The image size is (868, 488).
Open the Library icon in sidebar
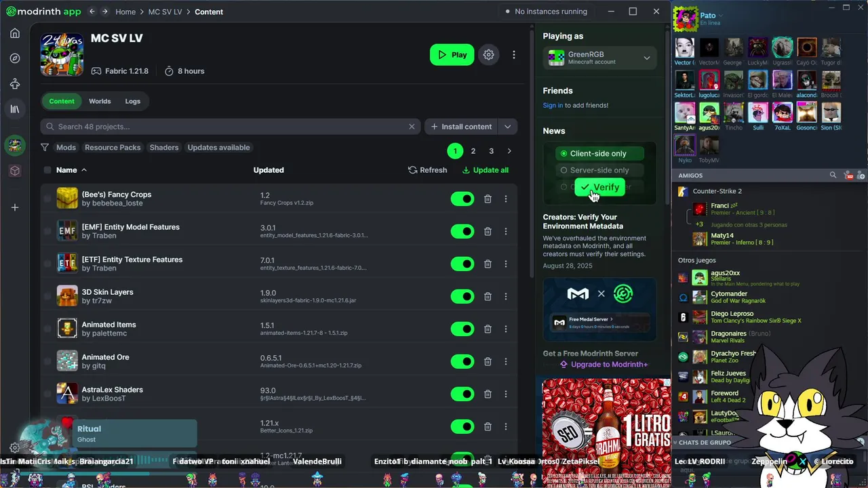[15, 109]
